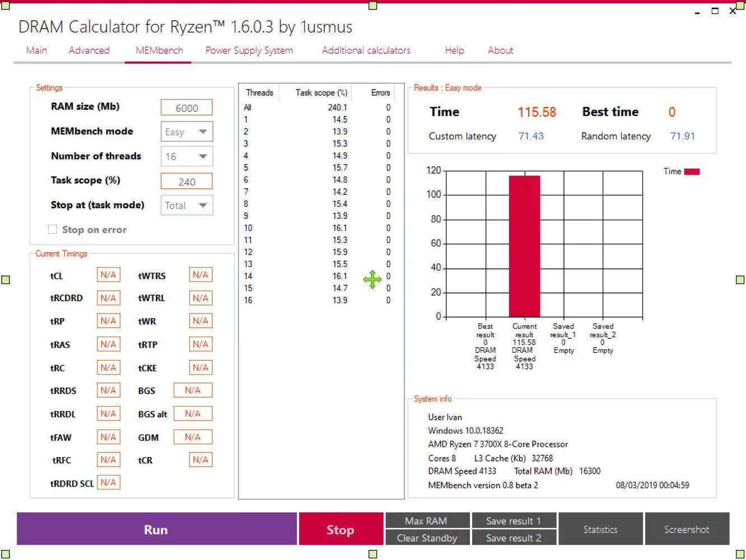Screen dimensions: 746x560
Task: Click the red Time legend swatch
Action: 692,172
